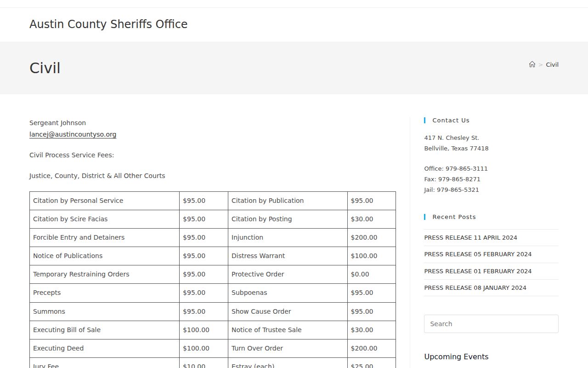
Task: Open PRESS RELEASE 08 JANUARY 2024
Action: [x=475, y=287]
